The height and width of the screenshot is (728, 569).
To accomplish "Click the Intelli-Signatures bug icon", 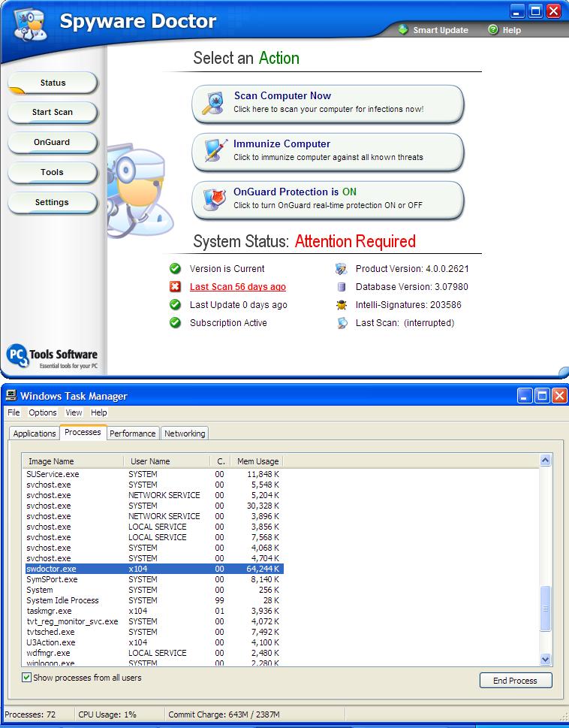I will pos(342,305).
